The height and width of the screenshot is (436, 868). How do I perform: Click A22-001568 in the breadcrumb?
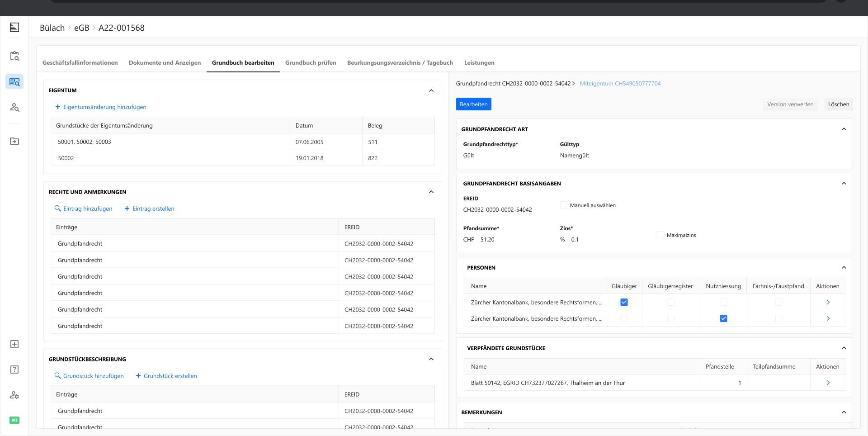pos(122,28)
